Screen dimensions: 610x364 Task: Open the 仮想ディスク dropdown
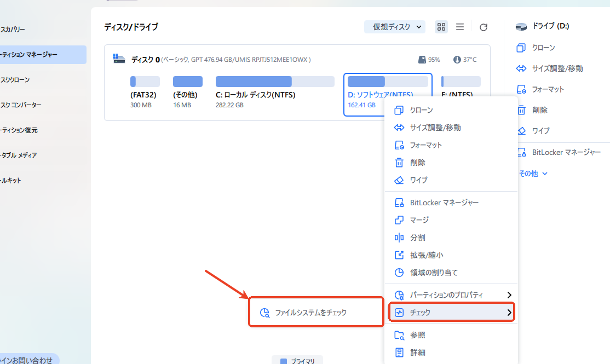[396, 27]
